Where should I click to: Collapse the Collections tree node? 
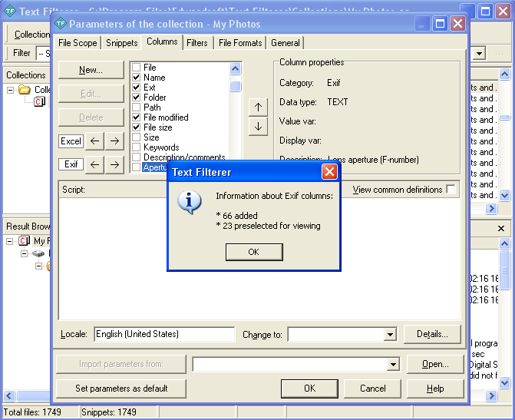pos(11,90)
